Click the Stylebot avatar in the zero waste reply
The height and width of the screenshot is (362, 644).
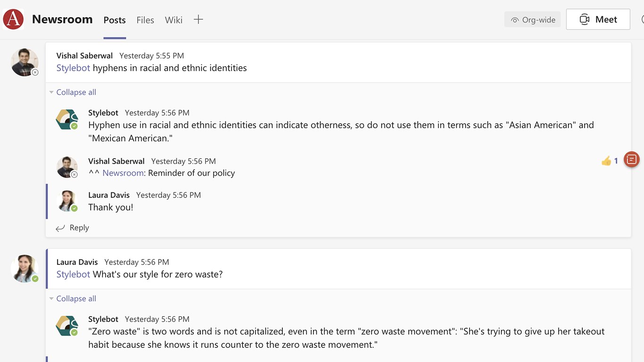pos(66,326)
